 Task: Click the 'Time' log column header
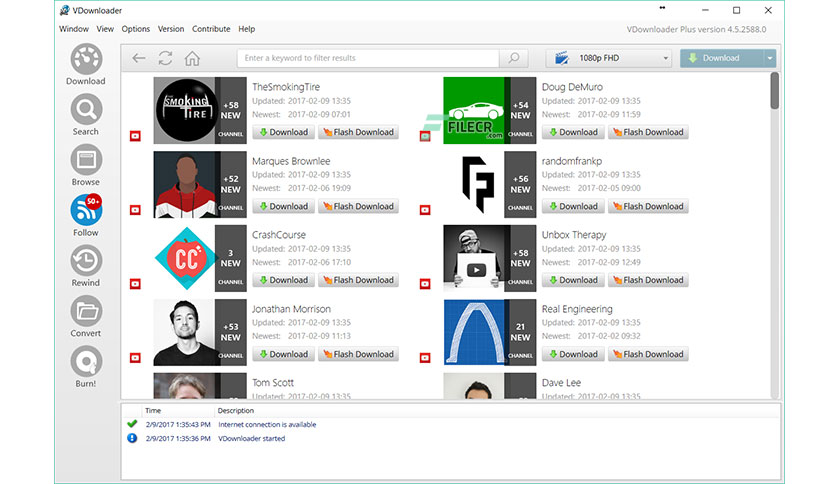click(153, 410)
